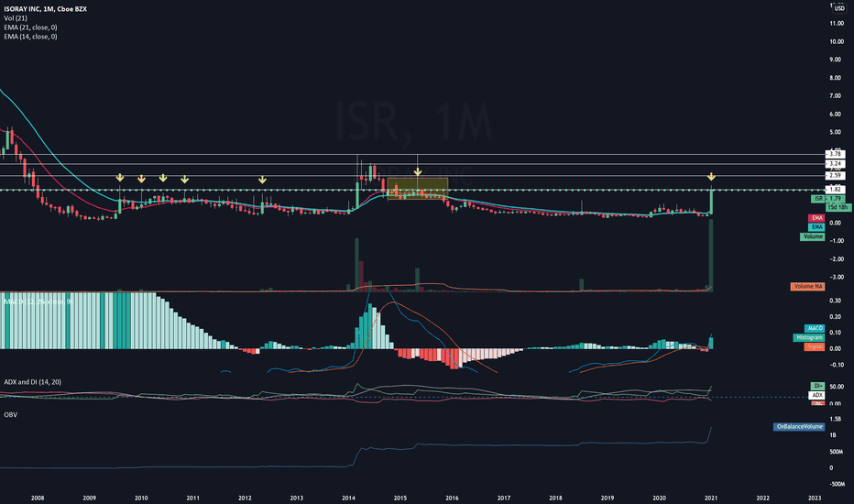Click the white ADX scale label
This screenshot has width=854, height=504.
(817, 395)
